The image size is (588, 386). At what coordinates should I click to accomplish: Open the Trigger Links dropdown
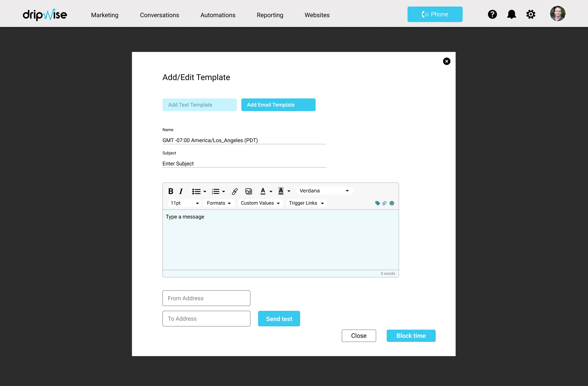[x=306, y=203]
